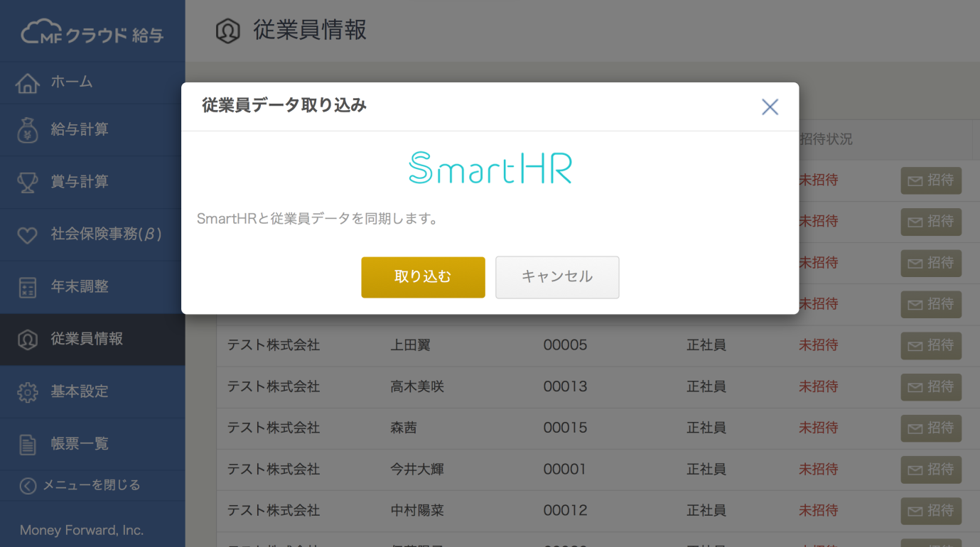
Task: Click employee number 00012
Action: point(566,511)
